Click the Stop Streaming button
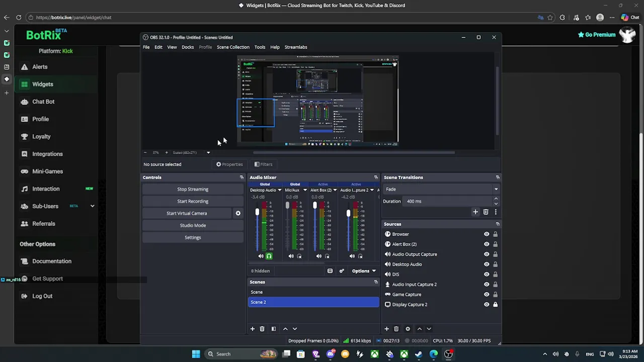Image resolution: width=644 pixels, height=362 pixels. pos(193,190)
